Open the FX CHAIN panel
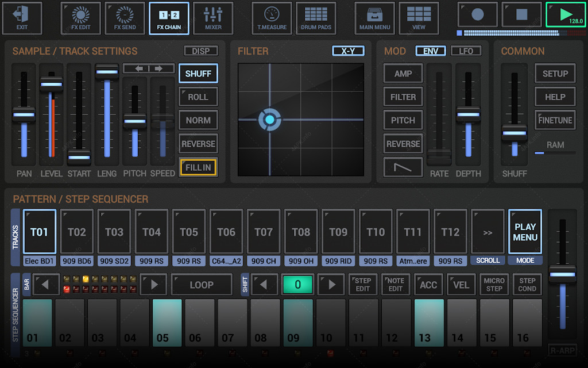This screenshot has height=368, width=588. coord(169,18)
